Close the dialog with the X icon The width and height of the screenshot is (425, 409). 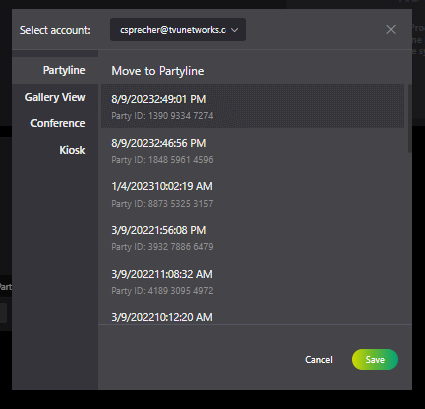coord(391,30)
